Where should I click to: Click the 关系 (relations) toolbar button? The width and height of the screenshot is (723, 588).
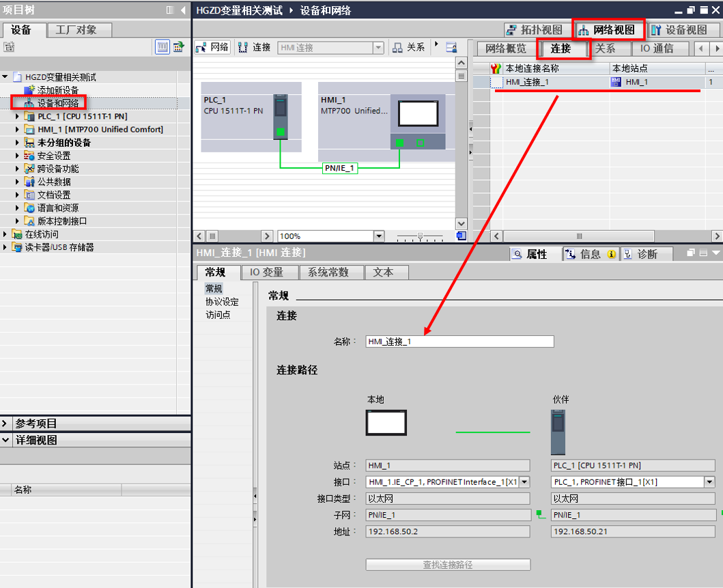[x=409, y=47]
